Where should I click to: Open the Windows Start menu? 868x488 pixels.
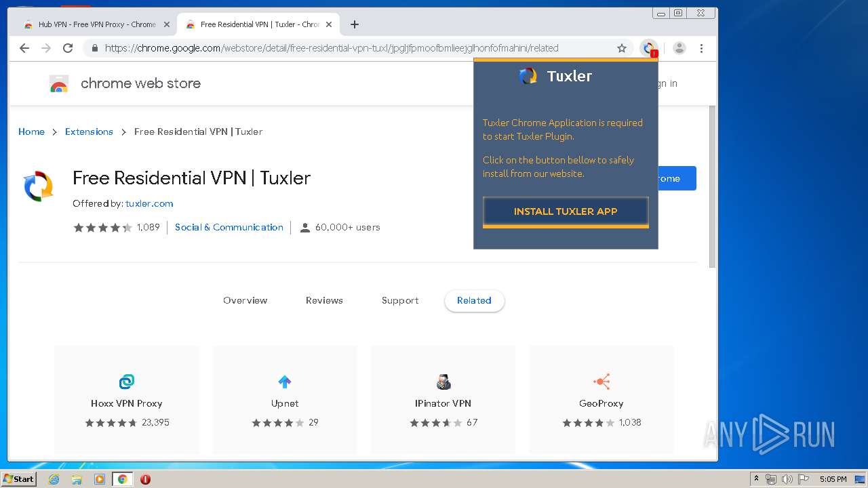coord(19,479)
